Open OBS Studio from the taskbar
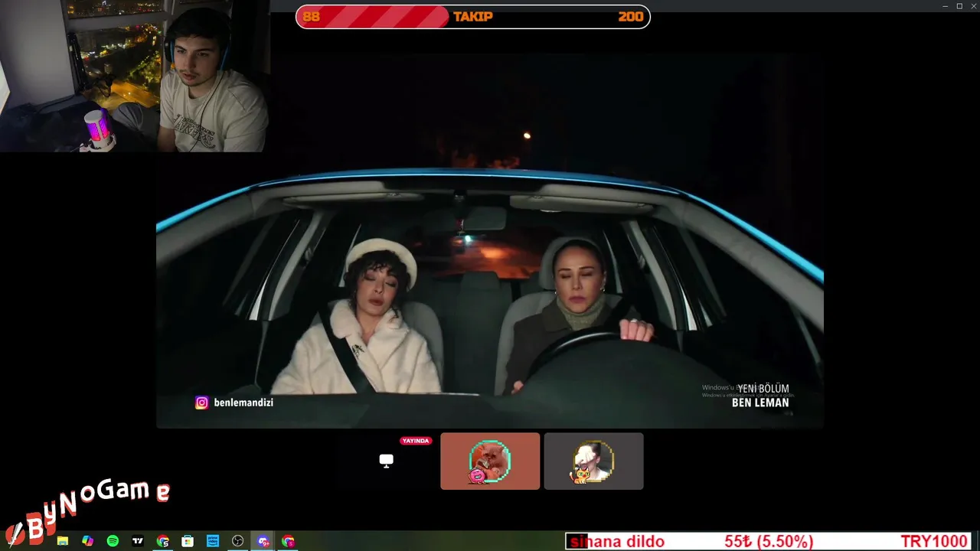Screen dimensions: 980x551 [x=237, y=541]
